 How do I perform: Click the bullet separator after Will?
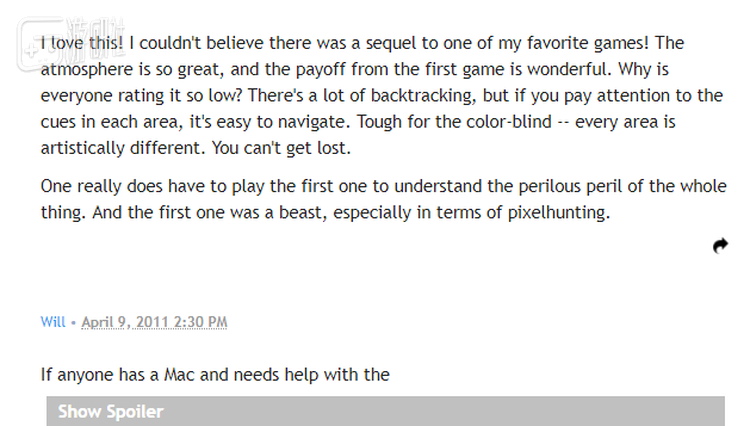point(73,321)
